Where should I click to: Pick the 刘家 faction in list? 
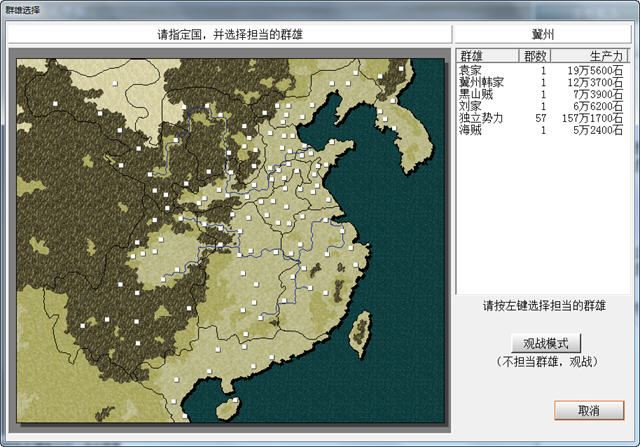(541, 106)
